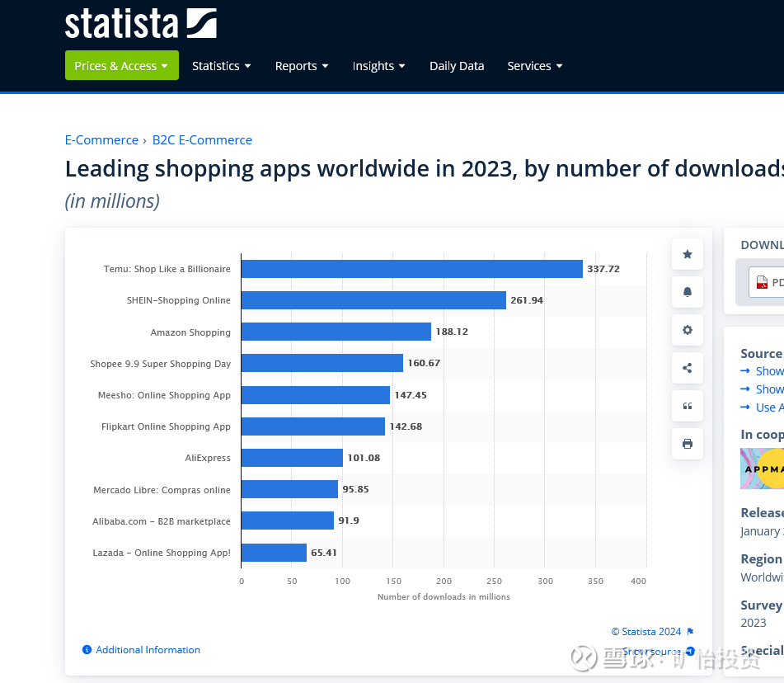Share the statistic via share icon
This screenshot has height=683, width=784.
pos(688,368)
